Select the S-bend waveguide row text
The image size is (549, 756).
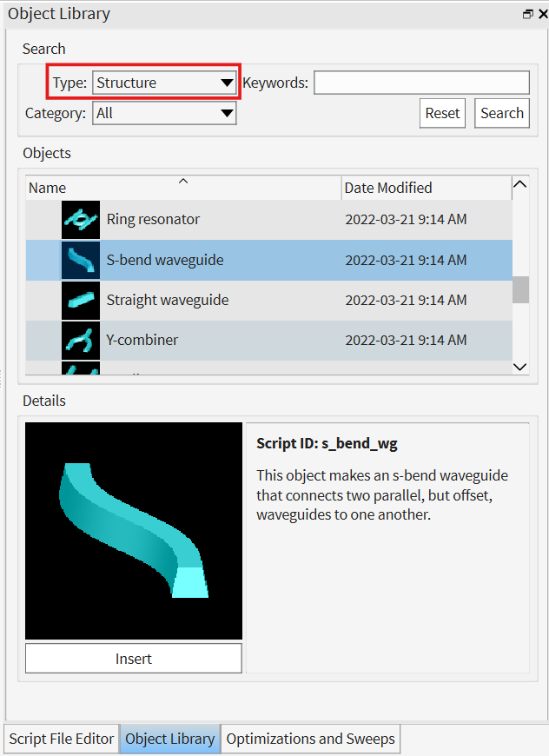click(x=165, y=260)
